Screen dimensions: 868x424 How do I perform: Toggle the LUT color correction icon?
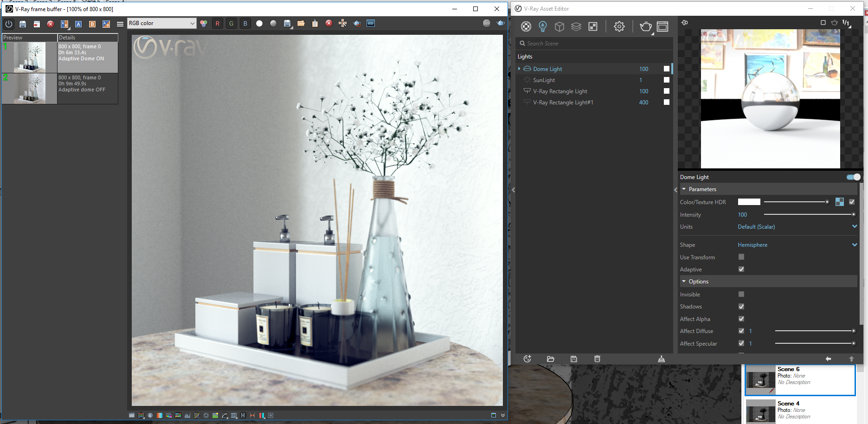coord(234,415)
